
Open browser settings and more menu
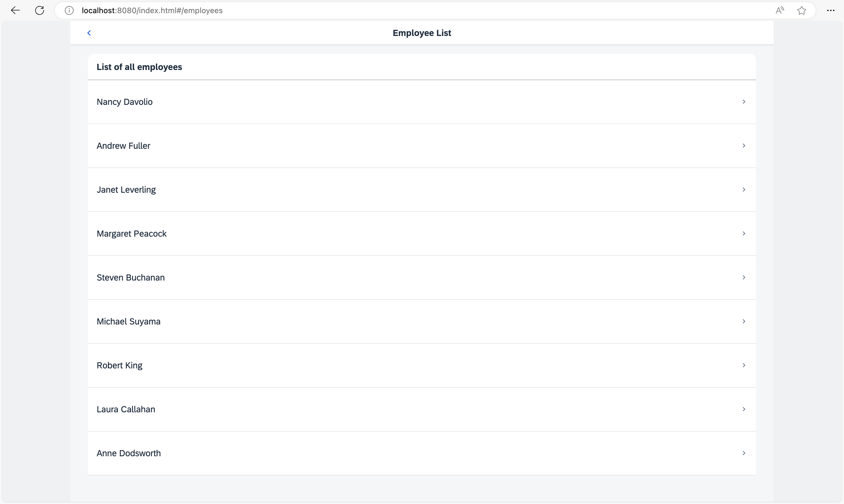coord(831,10)
